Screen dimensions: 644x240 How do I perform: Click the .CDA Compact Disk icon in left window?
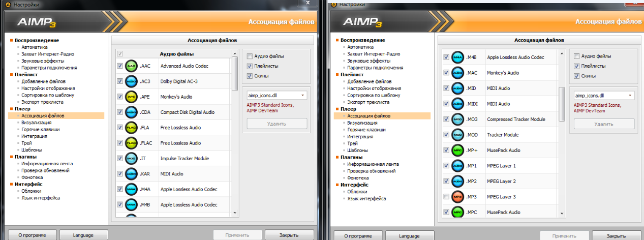[131, 112]
